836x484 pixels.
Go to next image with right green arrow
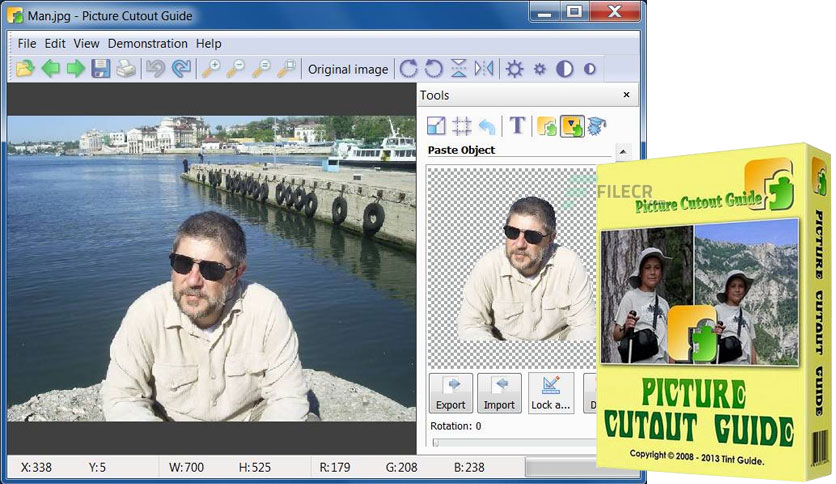(76, 69)
